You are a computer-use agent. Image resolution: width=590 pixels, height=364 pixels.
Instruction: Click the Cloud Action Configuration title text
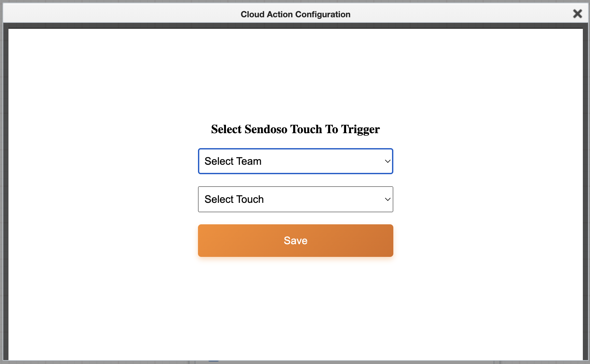295,14
